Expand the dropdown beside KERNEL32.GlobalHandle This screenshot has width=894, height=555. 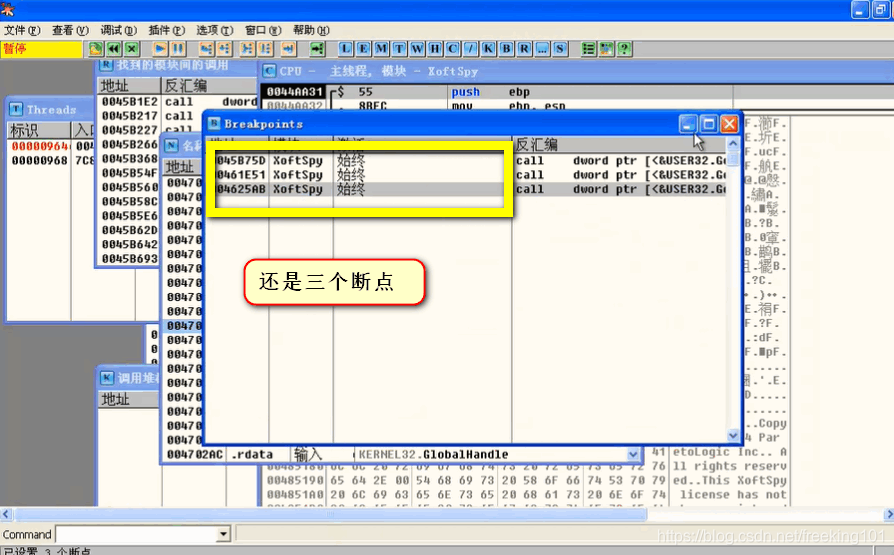pos(633,455)
